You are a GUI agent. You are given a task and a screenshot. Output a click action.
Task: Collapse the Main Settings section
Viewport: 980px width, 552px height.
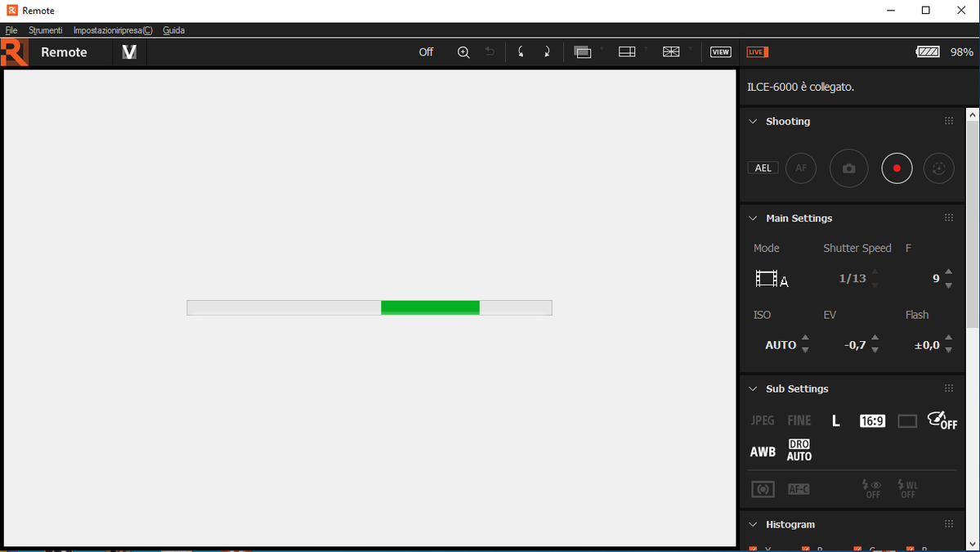click(754, 218)
